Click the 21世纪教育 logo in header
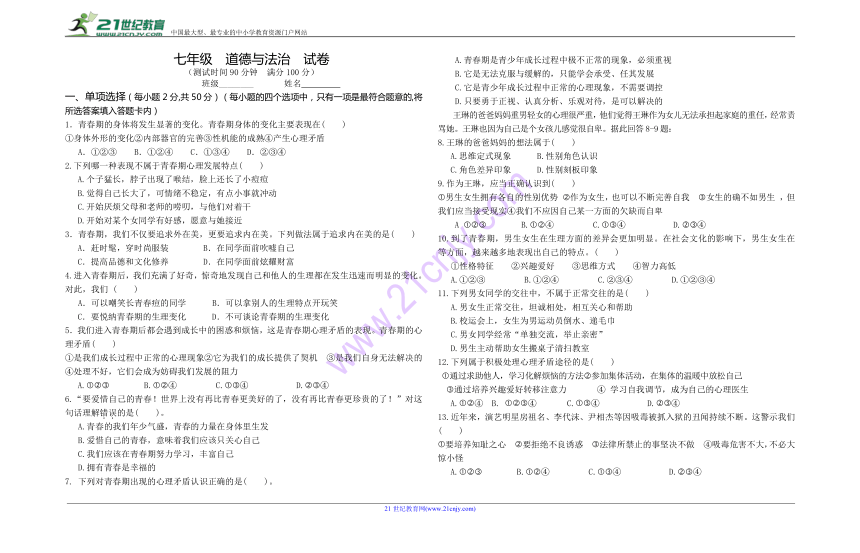 [116, 25]
